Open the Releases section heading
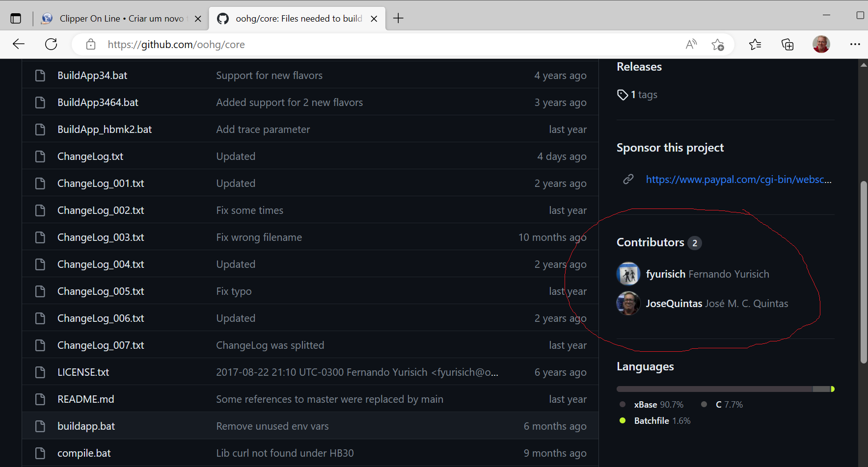 pos(639,67)
